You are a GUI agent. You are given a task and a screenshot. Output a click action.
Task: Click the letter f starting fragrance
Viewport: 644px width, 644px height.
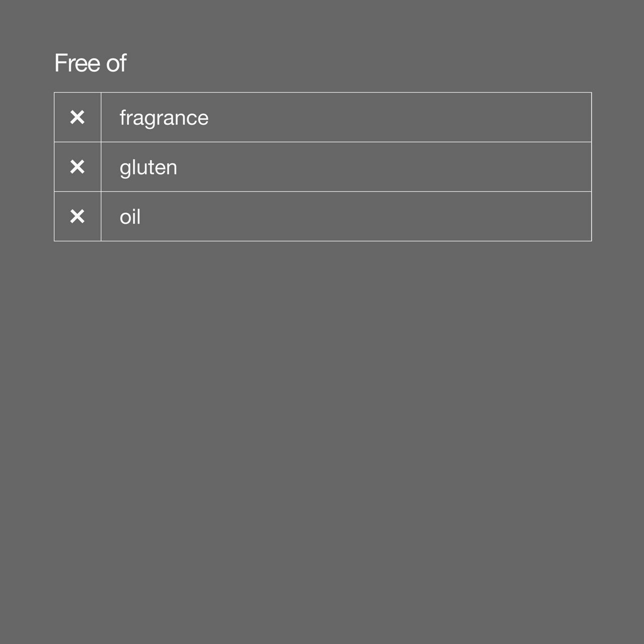(122, 117)
